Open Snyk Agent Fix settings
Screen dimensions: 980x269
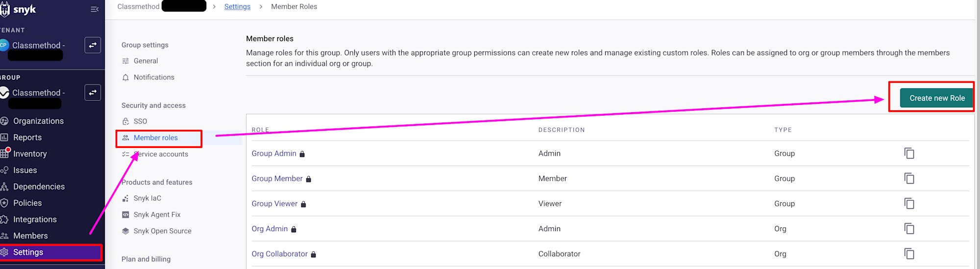(x=157, y=215)
